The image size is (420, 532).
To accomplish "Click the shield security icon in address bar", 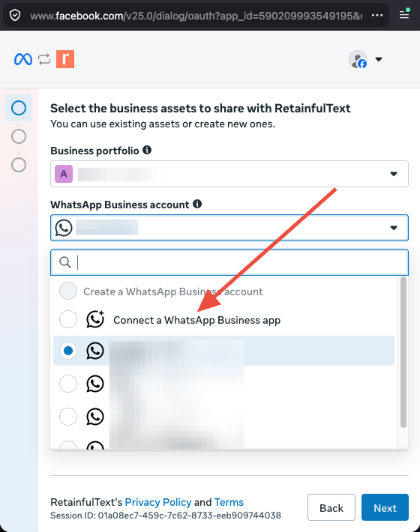I will point(15,15).
